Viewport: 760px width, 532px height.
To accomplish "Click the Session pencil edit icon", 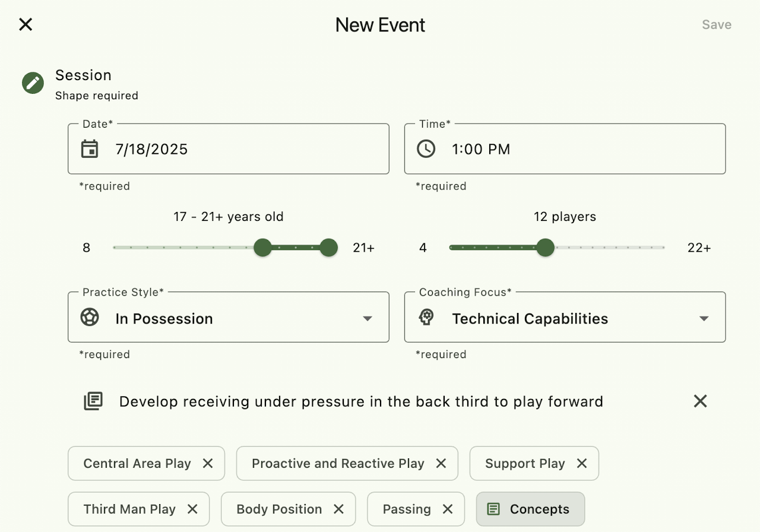I will (33, 83).
